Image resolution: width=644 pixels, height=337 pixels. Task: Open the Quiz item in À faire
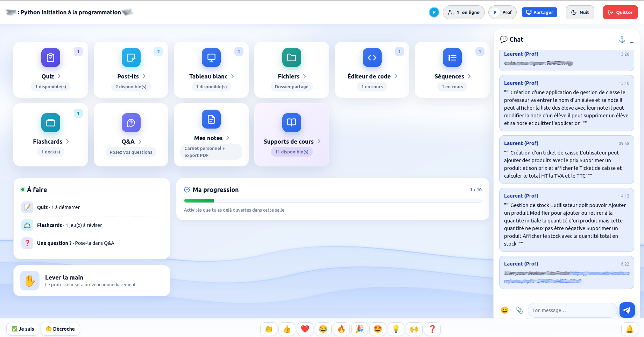pyautogui.click(x=92, y=207)
